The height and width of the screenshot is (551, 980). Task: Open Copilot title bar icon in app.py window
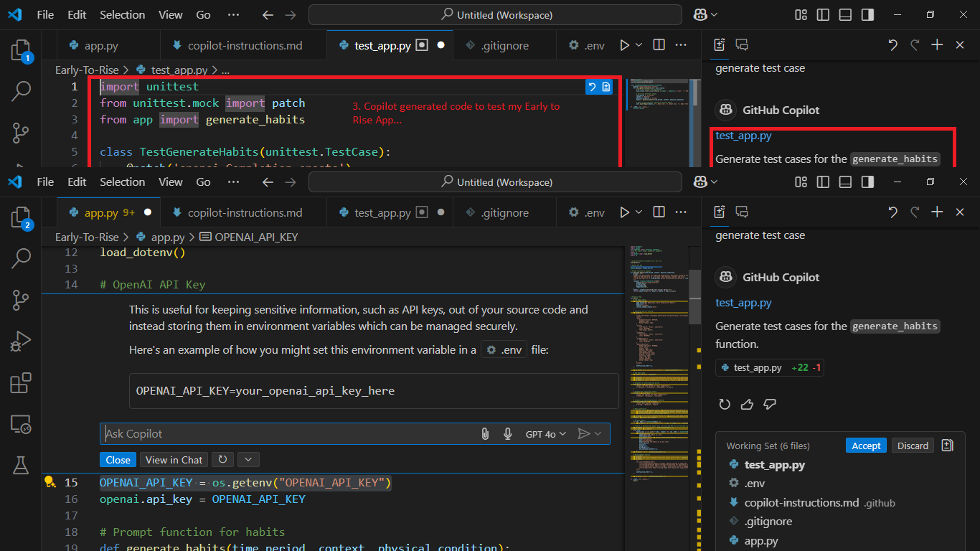point(701,182)
